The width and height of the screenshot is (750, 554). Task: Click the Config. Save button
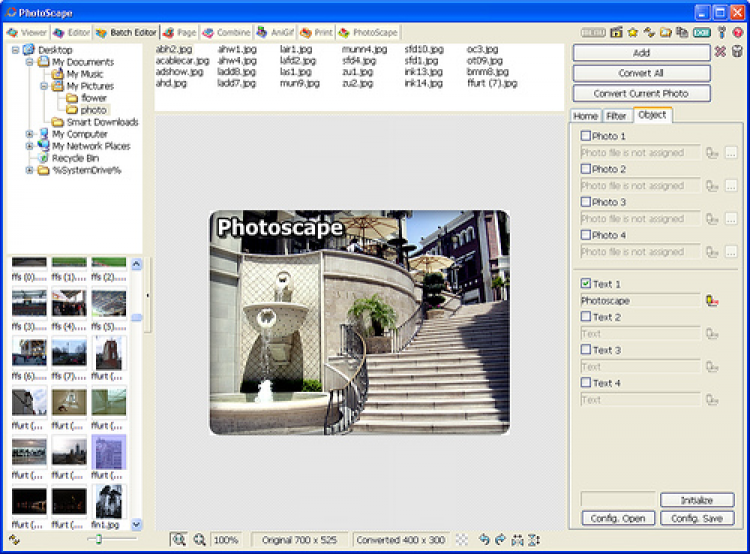(697, 518)
